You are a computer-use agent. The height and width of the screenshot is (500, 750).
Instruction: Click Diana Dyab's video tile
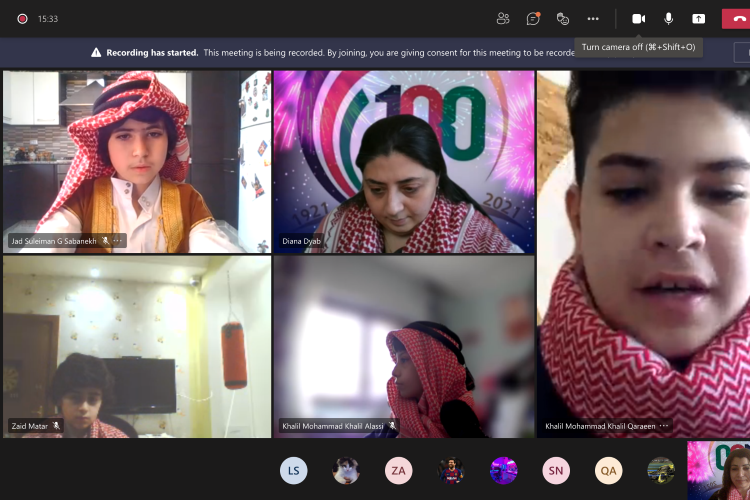404,160
